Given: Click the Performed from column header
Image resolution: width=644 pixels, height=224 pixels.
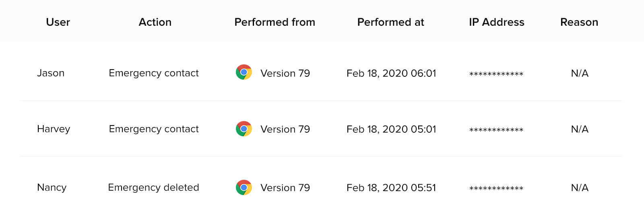Looking at the screenshot, I should (x=275, y=22).
